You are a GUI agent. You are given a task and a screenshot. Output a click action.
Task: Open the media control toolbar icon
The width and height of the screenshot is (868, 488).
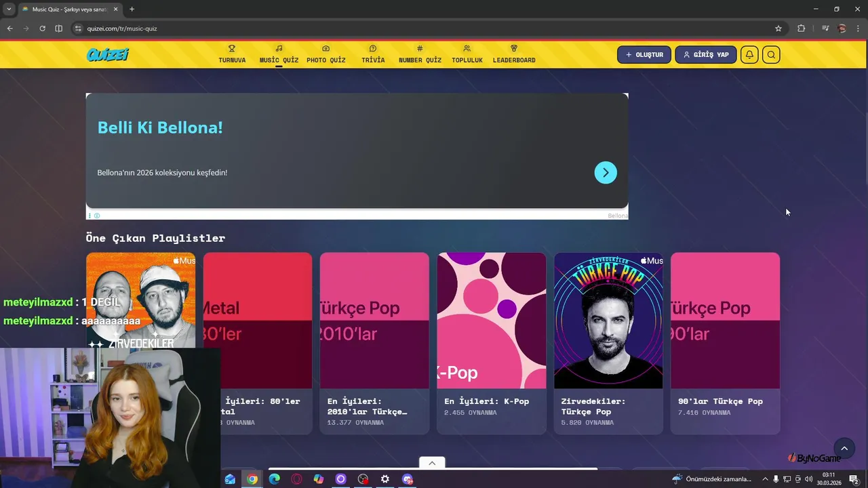point(825,28)
